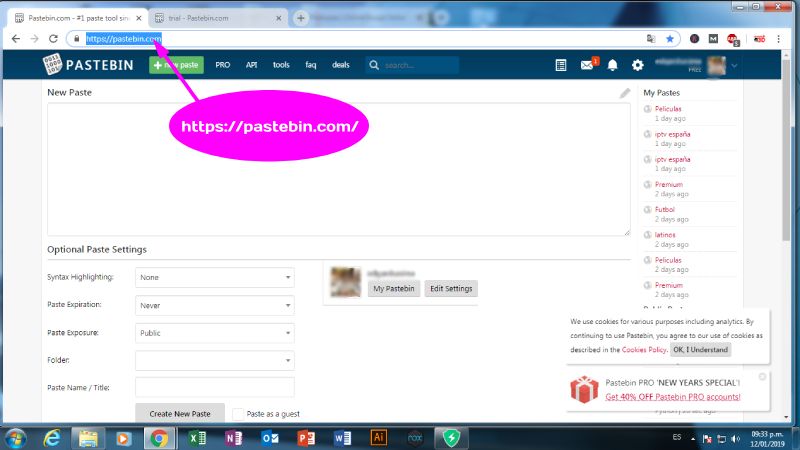The height and width of the screenshot is (450, 800).
Task: Click the Paste Name / Title field
Action: [215, 387]
